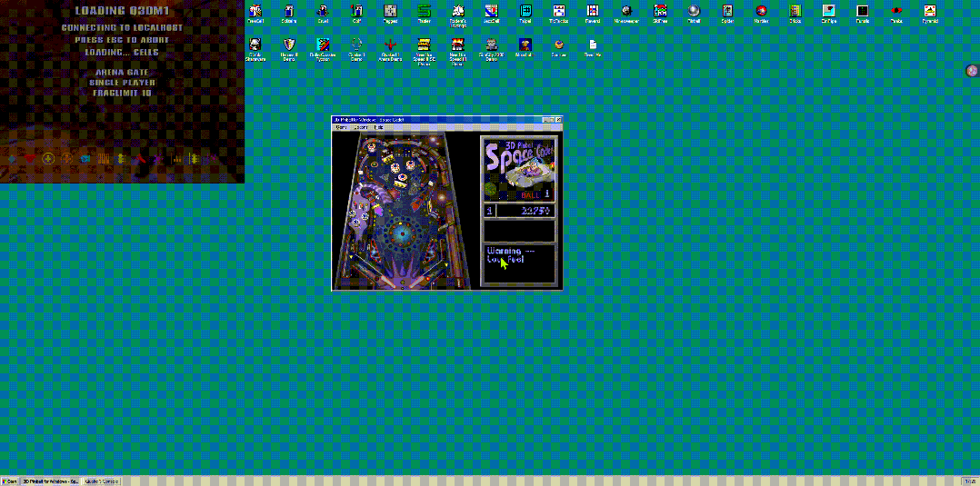
Task: Select the JezzBall desktop icon
Action: [x=492, y=14]
